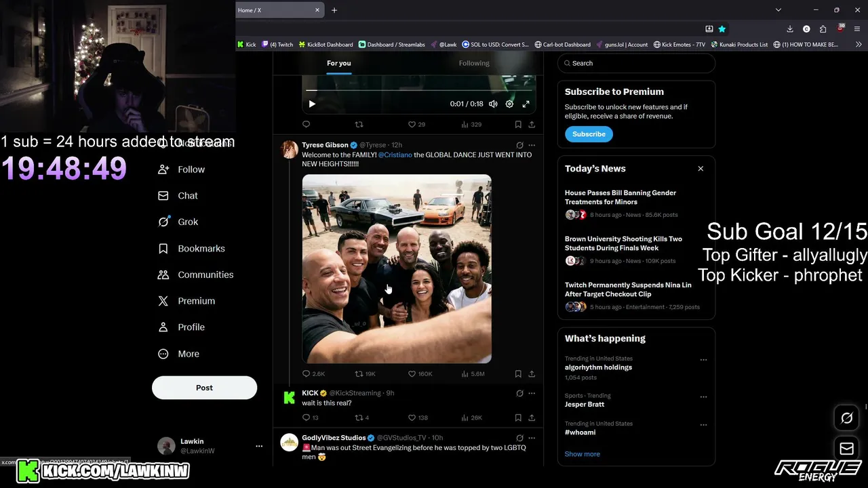Click the Search field on X
Viewport: 868px width, 488px height.
(636, 63)
